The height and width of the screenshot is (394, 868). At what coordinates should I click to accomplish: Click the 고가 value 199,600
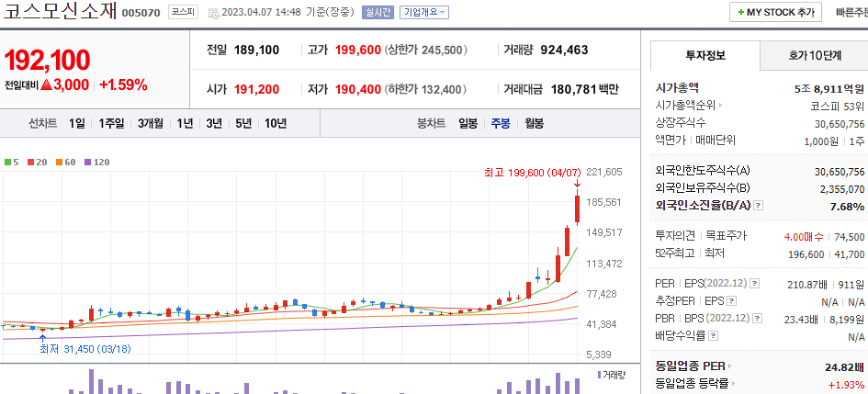pyautogui.click(x=357, y=51)
